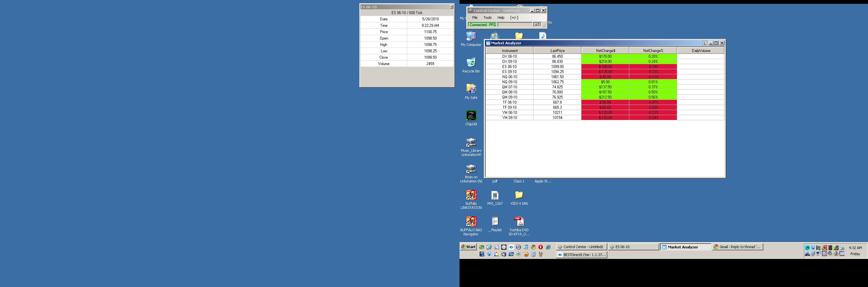Click the My Safe folder icon
This screenshot has width=868, height=287.
click(x=471, y=89)
